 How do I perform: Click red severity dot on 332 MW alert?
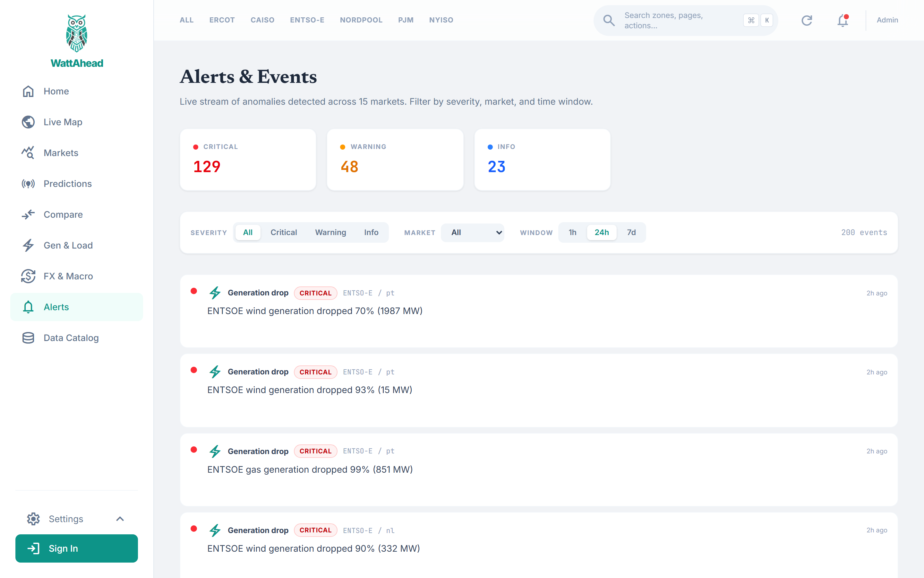click(194, 529)
